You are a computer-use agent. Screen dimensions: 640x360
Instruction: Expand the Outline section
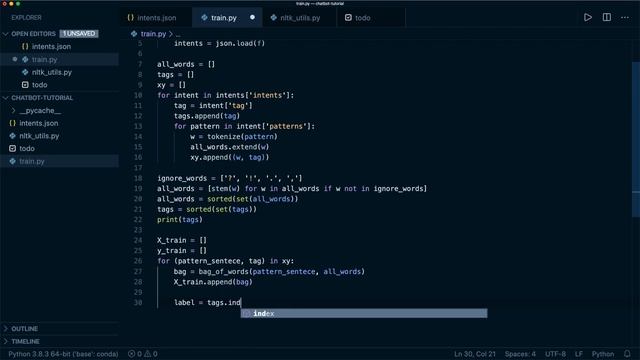pos(24,329)
